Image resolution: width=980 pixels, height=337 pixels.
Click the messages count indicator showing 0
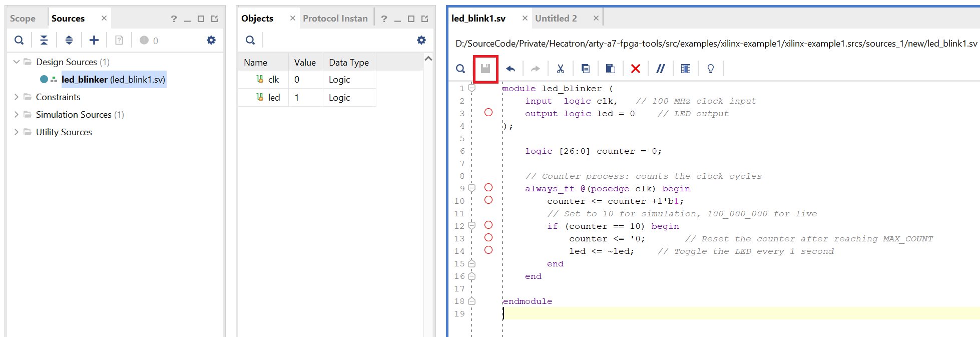point(149,40)
